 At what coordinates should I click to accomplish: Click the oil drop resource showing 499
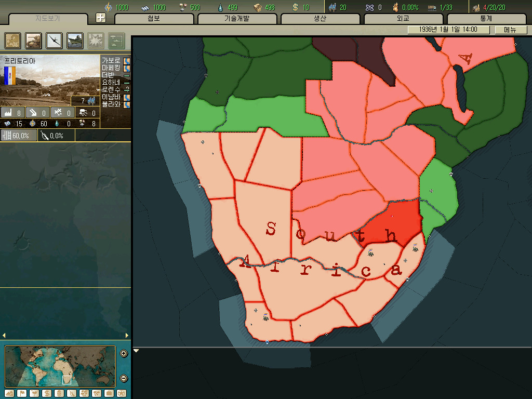tap(220, 7)
